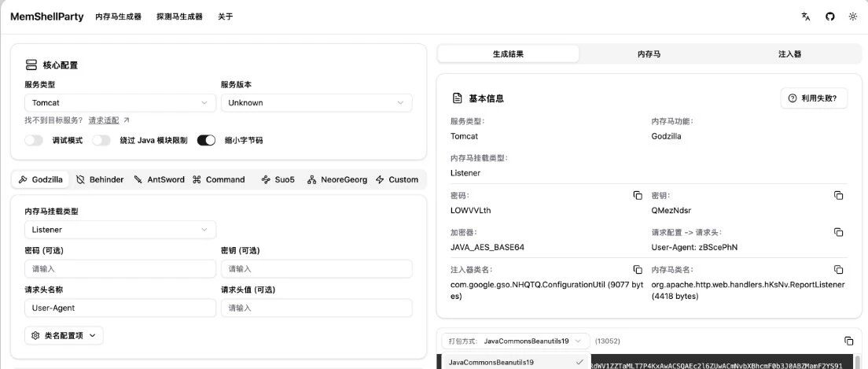Toggle the 调试模式 switch
The width and height of the screenshot is (868, 369).
[x=34, y=141]
